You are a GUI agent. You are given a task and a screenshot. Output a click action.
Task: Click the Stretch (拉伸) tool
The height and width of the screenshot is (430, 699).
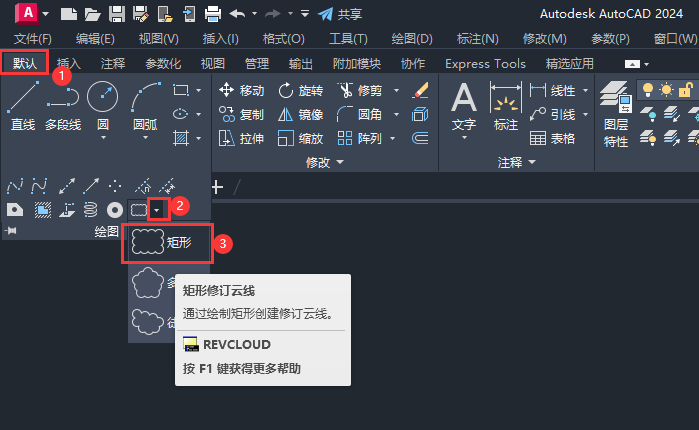click(242, 139)
